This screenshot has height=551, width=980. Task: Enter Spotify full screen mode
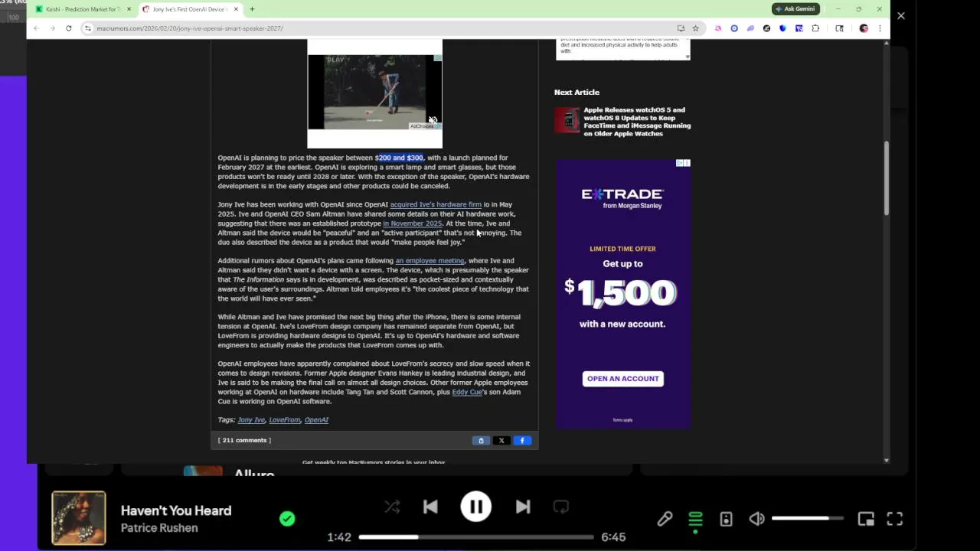[894, 519]
